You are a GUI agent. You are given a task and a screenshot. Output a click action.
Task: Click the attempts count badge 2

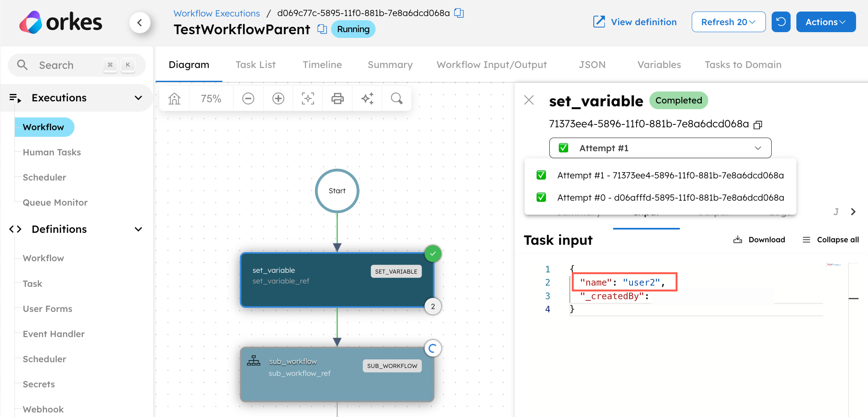[433, 307]
